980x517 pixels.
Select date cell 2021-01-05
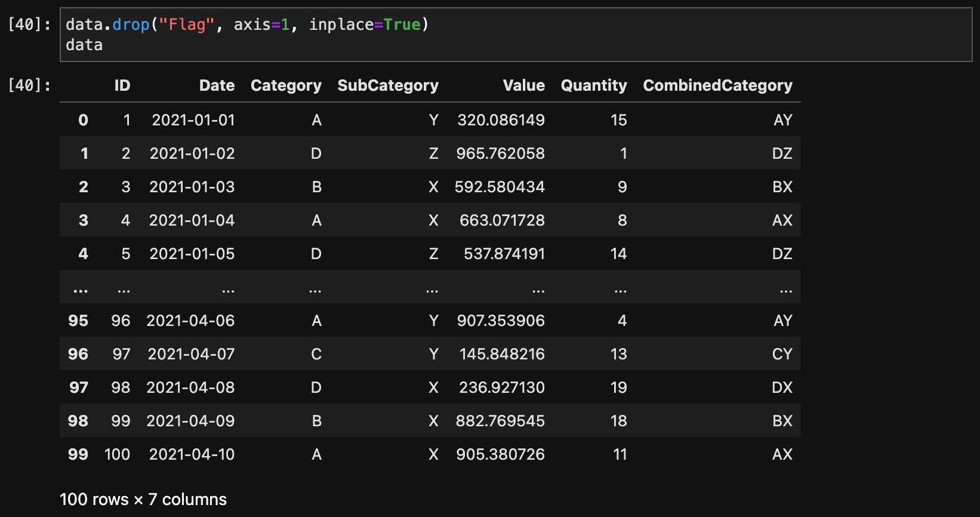pyautogui.click(x=192, y=254)
